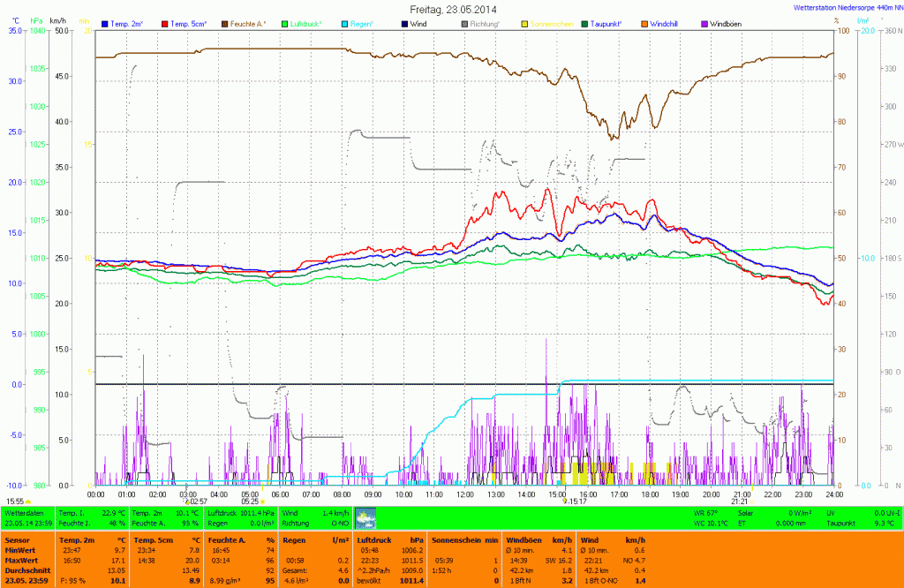
Task: Click the 05:25 sunrise marker on the timeline
Action: coord(252,501)
